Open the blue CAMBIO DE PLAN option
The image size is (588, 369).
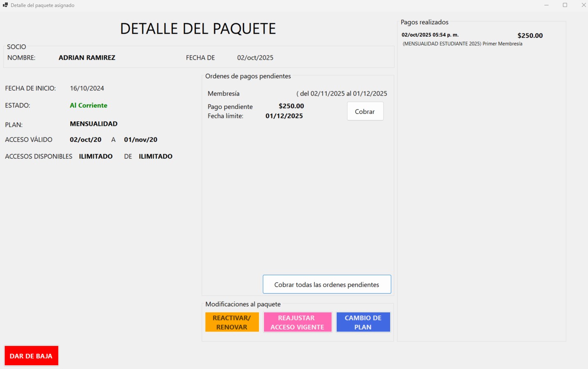coord(363,322)
